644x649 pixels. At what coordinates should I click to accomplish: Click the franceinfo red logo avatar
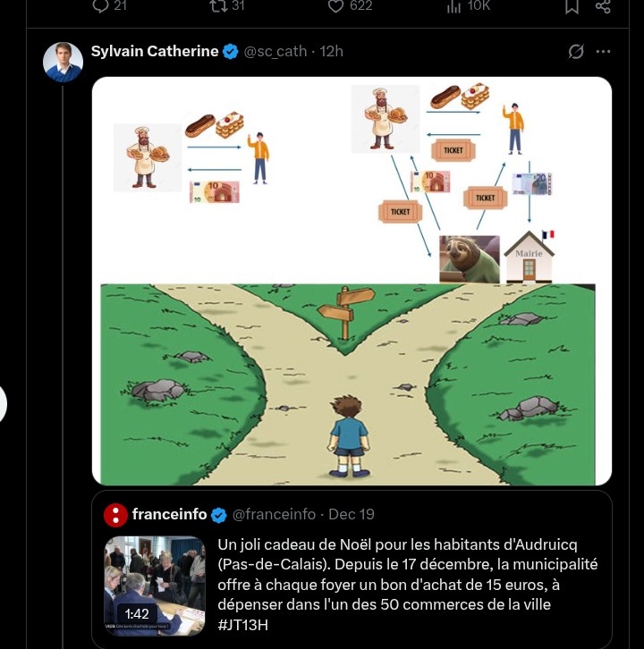[115, 515]
